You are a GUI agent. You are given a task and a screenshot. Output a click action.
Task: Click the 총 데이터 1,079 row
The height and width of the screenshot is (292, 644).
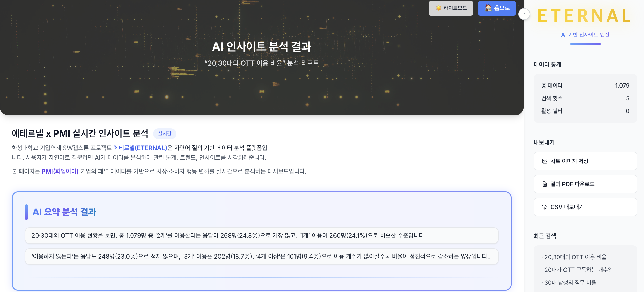pyautogui.click(x=585, y=86)
